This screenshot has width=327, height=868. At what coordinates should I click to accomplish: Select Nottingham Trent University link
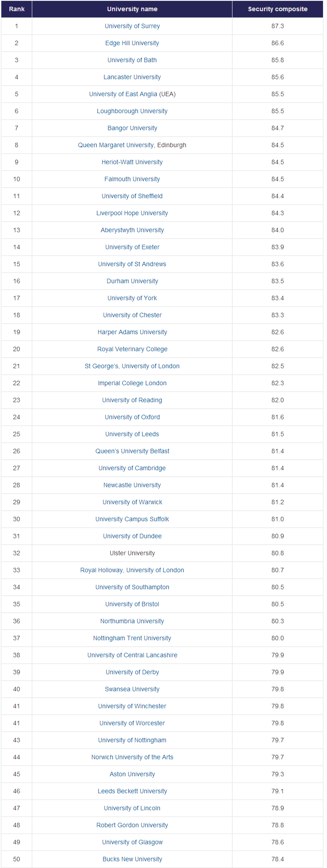point(132,638)
